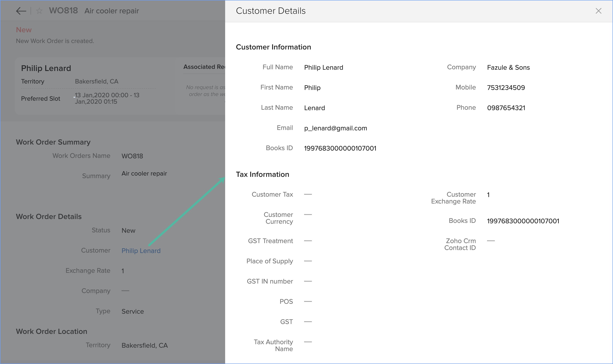Click the Service type value
The image size is (613, 364).
pos(133,312)
